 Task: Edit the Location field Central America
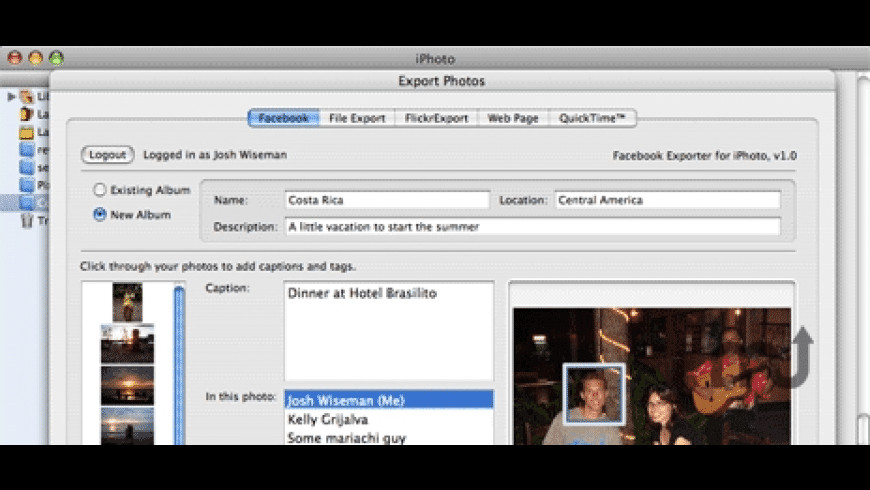tap(667, 200)
